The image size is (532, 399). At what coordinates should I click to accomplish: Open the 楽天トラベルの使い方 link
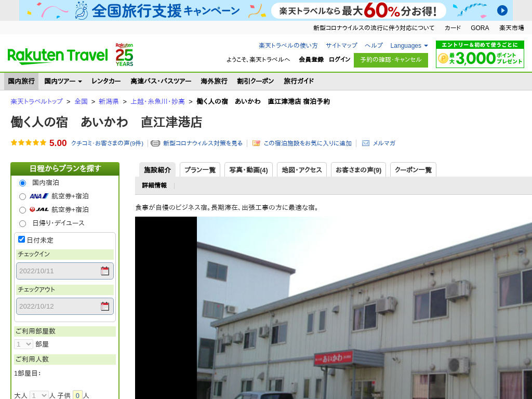[x=288, y=46]
